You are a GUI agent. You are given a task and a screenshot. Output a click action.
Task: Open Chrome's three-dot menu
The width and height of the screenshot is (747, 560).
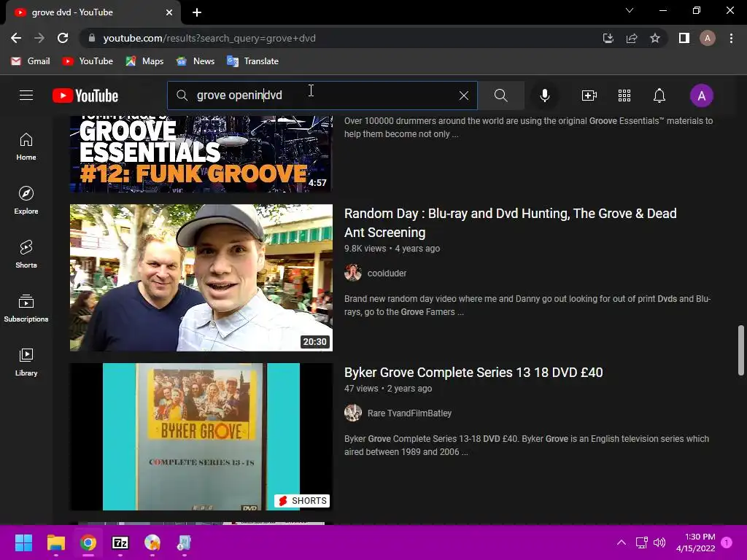coord(731,38)
